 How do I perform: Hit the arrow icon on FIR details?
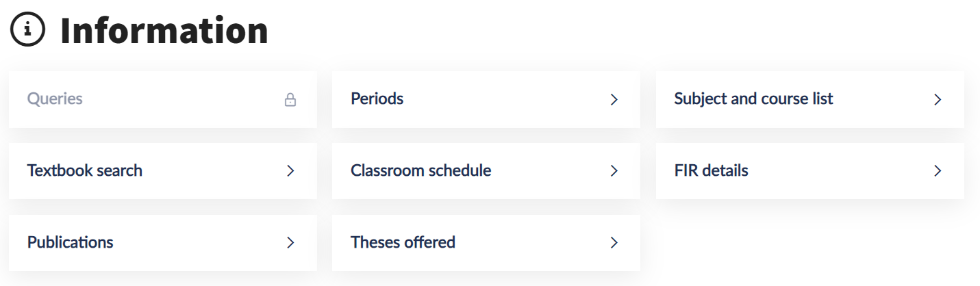coord(938,171)
